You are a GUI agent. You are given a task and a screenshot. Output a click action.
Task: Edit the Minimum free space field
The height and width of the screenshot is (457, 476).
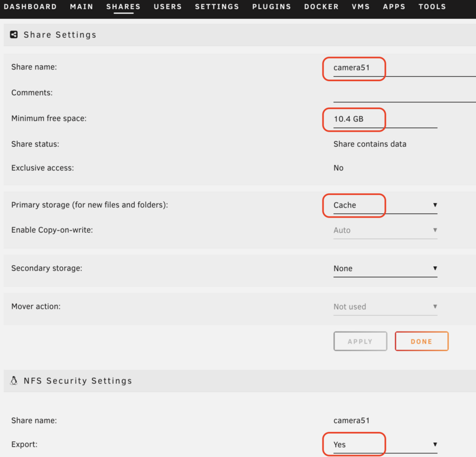point(385,119)
